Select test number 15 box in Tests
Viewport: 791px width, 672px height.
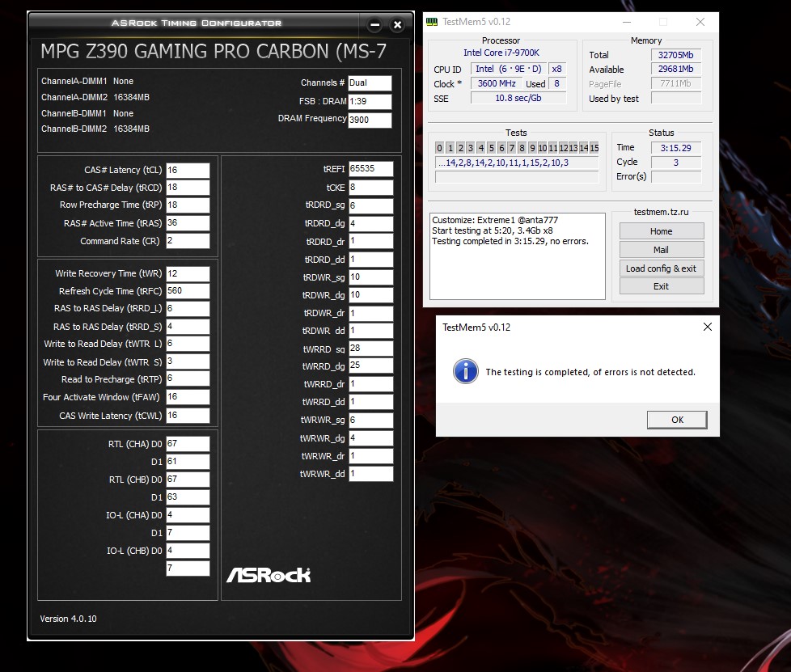pos(594,148)
